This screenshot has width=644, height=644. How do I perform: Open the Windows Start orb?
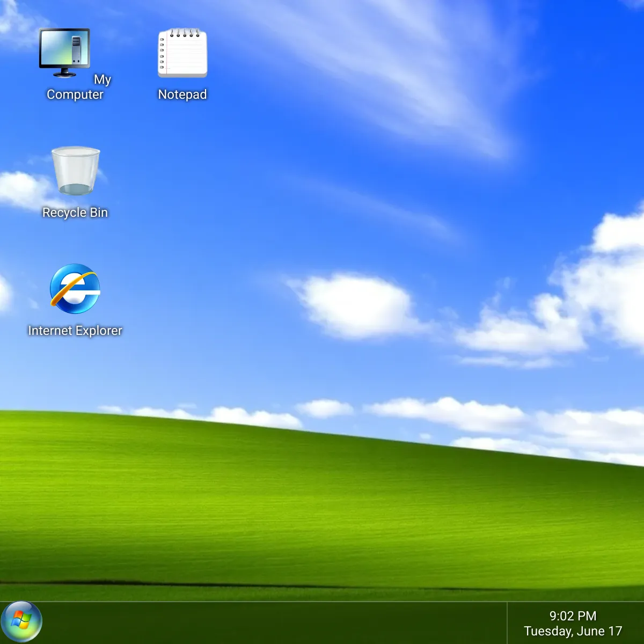[x=21, y=622]
